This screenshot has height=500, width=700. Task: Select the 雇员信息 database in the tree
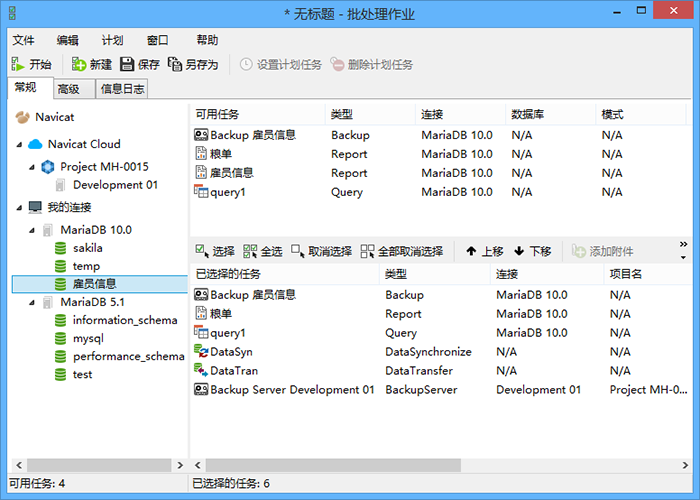pyautogui.click(x=100, y=284)
